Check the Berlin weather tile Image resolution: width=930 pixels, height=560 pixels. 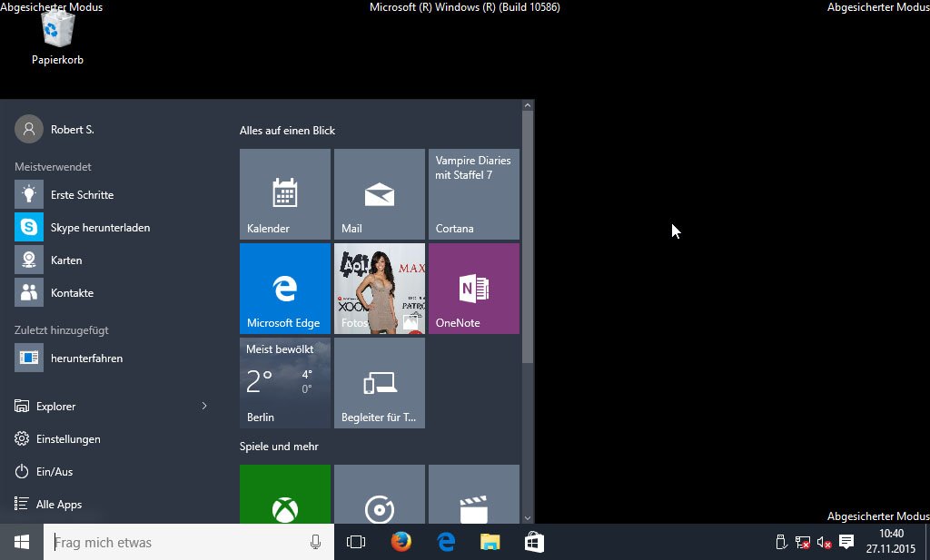coord(284,382)
